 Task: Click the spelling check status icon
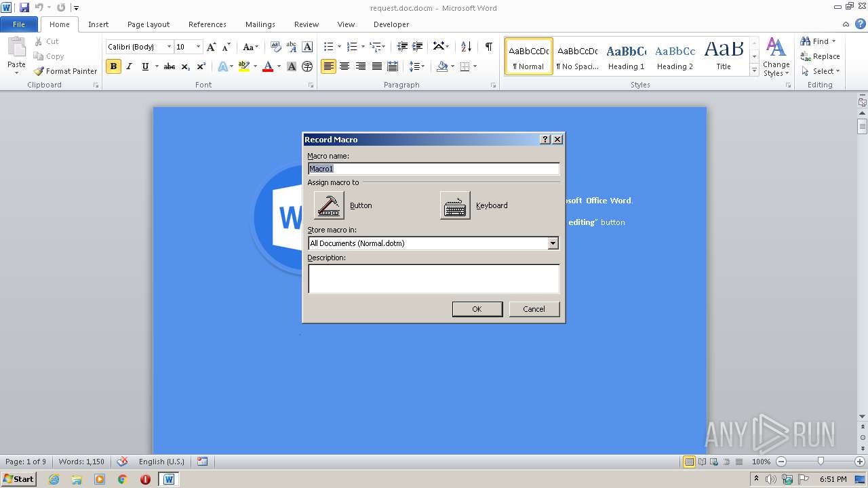122,462
